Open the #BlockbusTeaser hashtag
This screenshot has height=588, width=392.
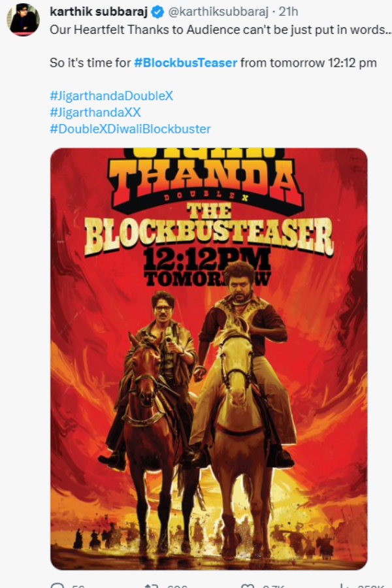tap(185, 63)
